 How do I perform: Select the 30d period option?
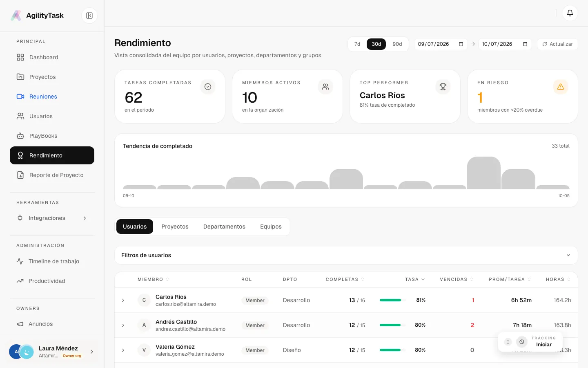[376, 44]
